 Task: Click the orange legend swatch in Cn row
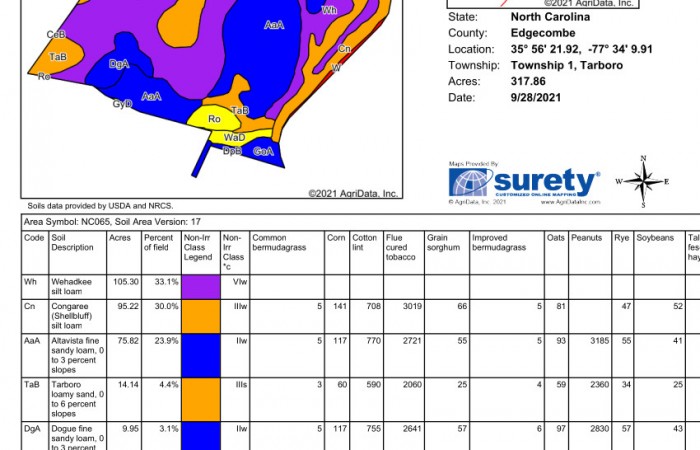201,317
